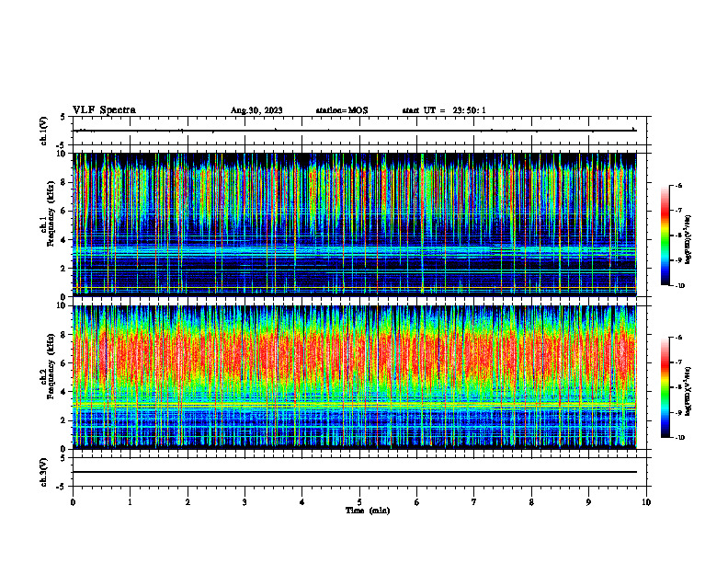Click inside the ch.2 spectrogram panel
728x563 pixels.
[x=355, y=377]
